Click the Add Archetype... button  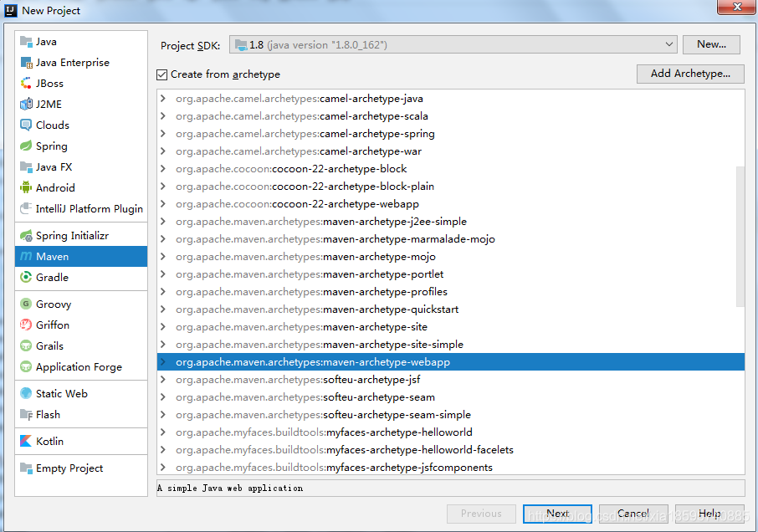[x=690, y=74]
